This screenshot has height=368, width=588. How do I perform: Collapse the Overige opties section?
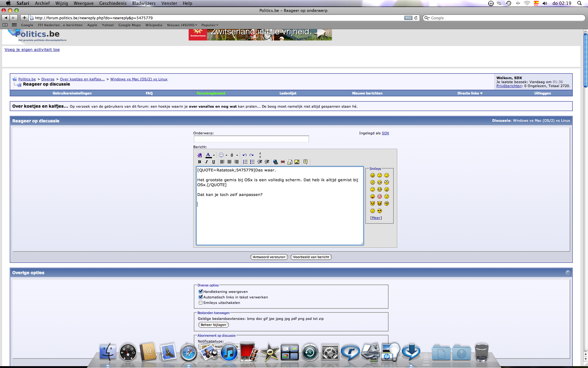pyautogui.click(x=568, y=273)
